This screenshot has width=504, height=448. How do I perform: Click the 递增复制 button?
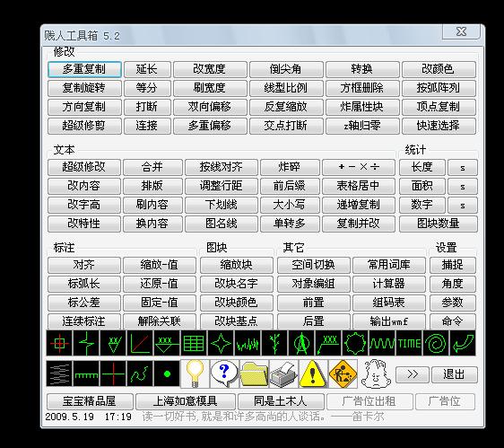tap(359, 205)
